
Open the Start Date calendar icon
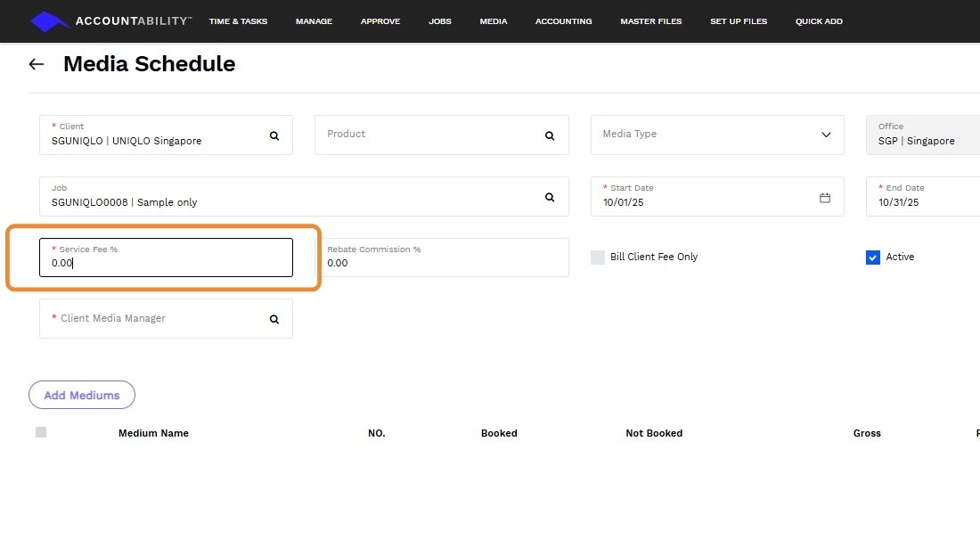(825, 197)
